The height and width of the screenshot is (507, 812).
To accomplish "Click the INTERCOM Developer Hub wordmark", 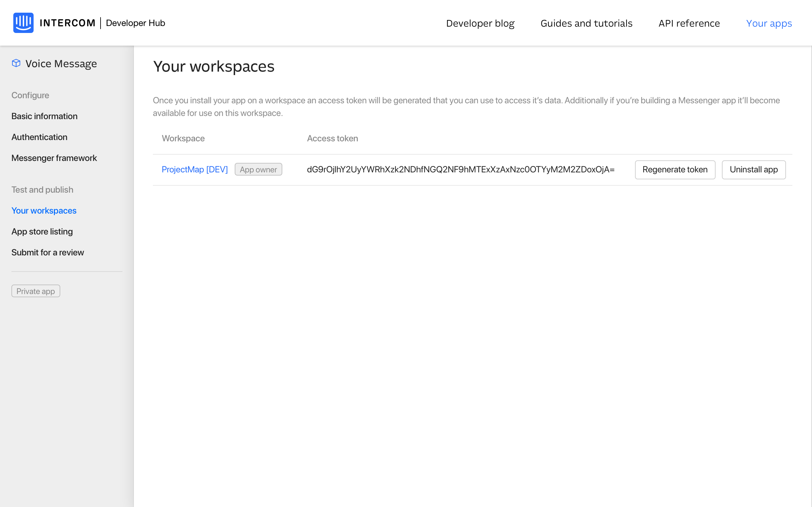I will tap(102, 23).
